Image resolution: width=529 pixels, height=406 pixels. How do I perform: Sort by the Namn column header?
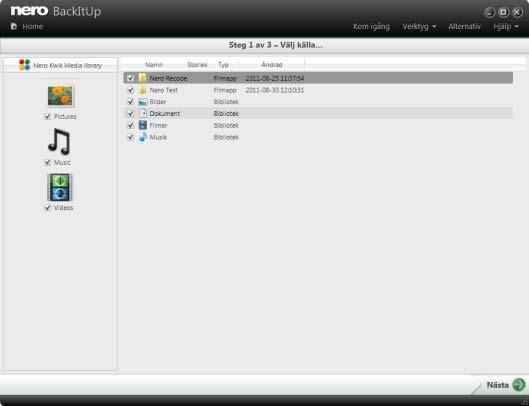(154, 64)
